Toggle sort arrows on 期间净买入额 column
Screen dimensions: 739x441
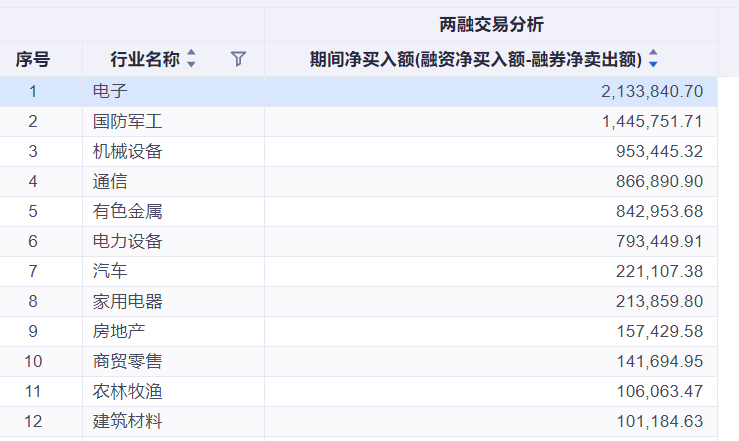tap(653, 58)
